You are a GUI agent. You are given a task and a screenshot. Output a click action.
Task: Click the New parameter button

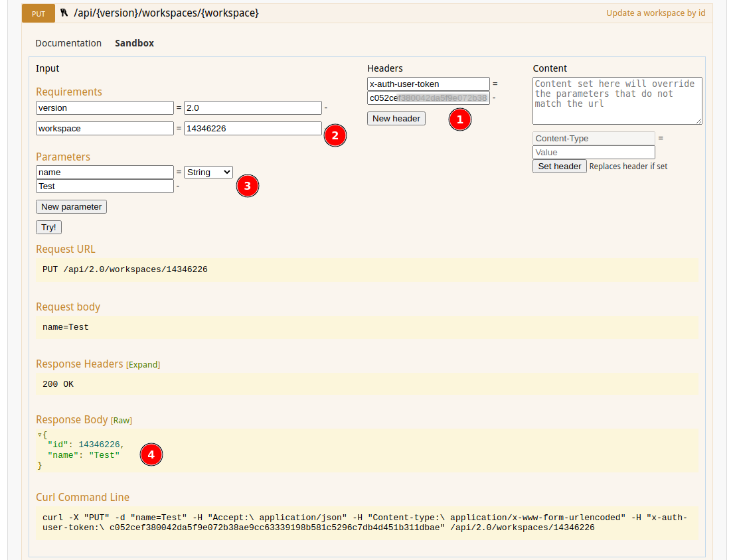[71, 207]
